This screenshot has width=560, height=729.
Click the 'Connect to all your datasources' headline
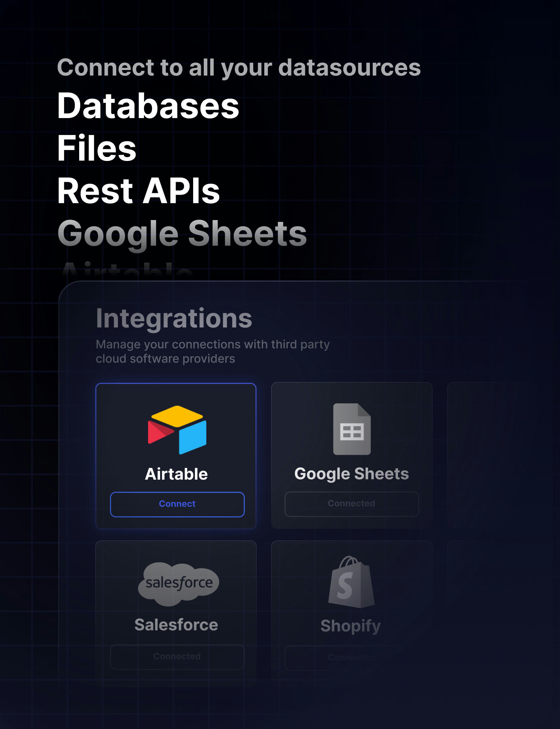coord(239,68)
